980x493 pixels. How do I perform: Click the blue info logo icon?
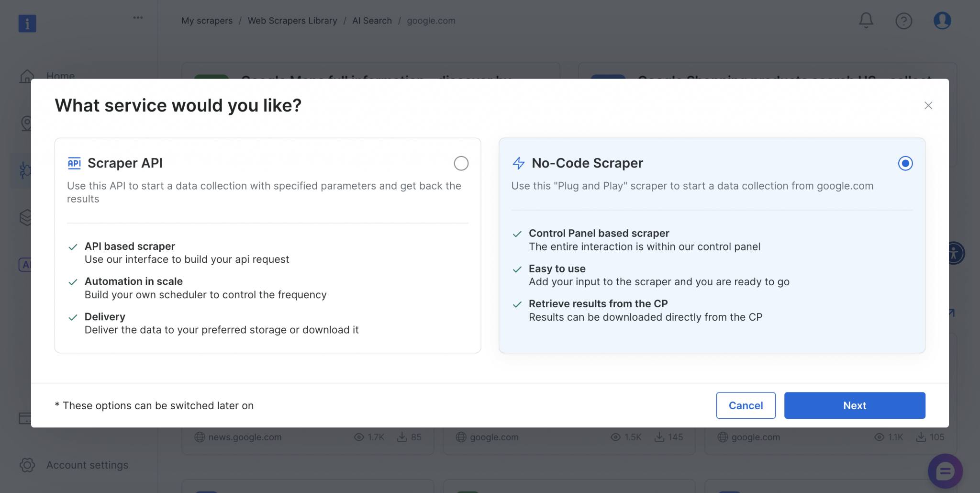coord(27,23)
